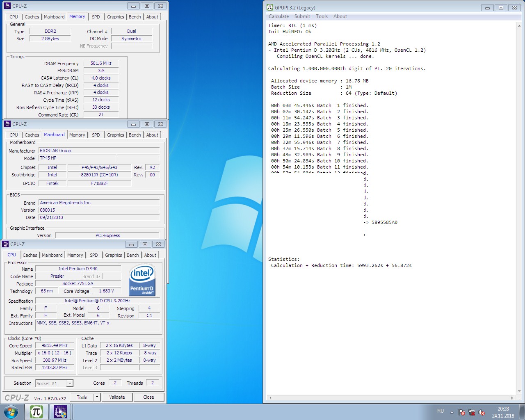525x420 pixels.
Task: Select CPU tab in bottom CPU-Z window
Action: (12, 255)
